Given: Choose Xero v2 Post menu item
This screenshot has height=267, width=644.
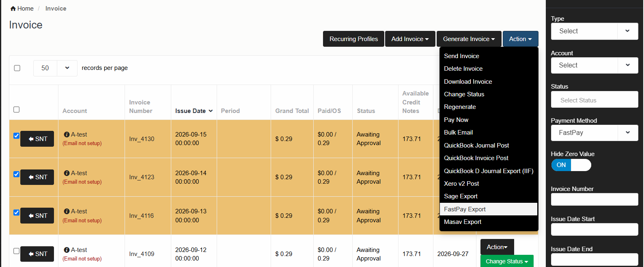Looking at the screenshot, I should [489, 184].
